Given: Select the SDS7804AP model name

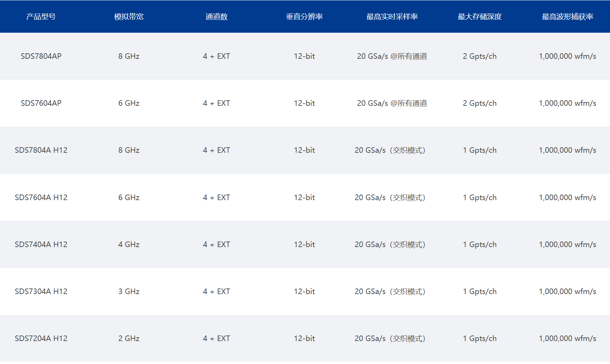Looking at the screenshot, I should [x=41, y=56].
